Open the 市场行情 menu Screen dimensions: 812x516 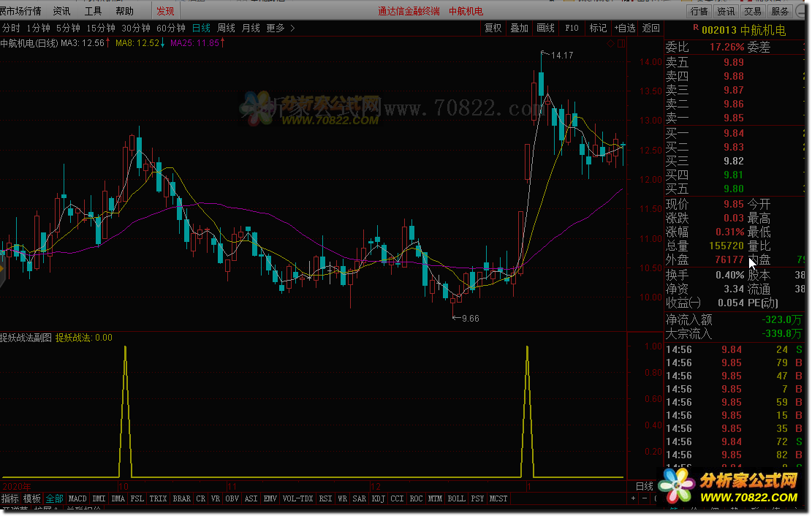pyautogui.click(x=20, y=11)
